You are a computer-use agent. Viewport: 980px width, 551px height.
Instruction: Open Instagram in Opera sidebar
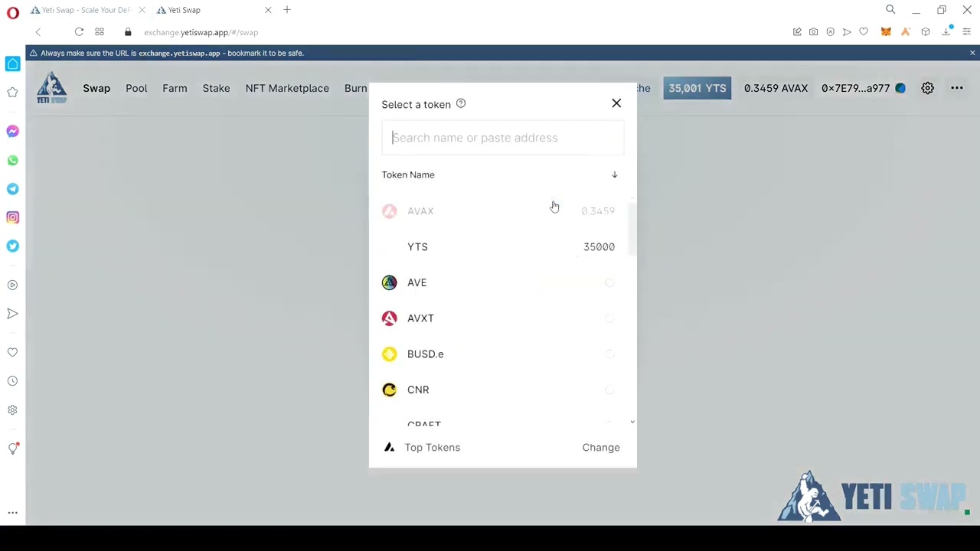click(x=12, y=217)
